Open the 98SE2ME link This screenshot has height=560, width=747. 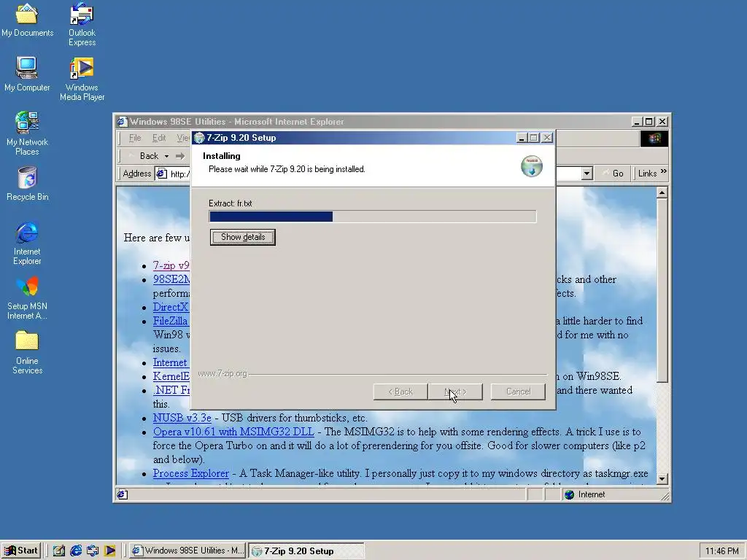171,279
